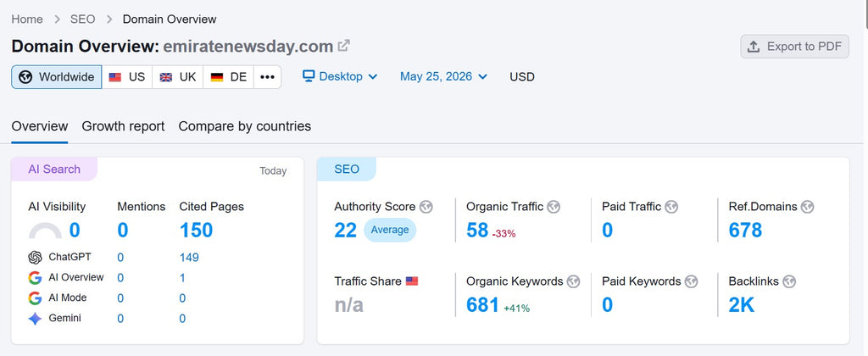
Task: Click the Traffic Share n/a value
Action: (348, 304)
